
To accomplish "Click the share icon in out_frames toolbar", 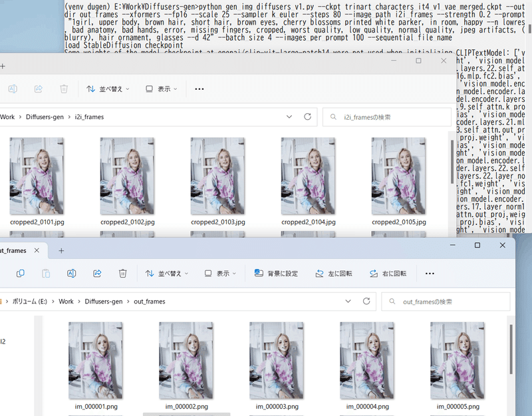I will 97,274.
